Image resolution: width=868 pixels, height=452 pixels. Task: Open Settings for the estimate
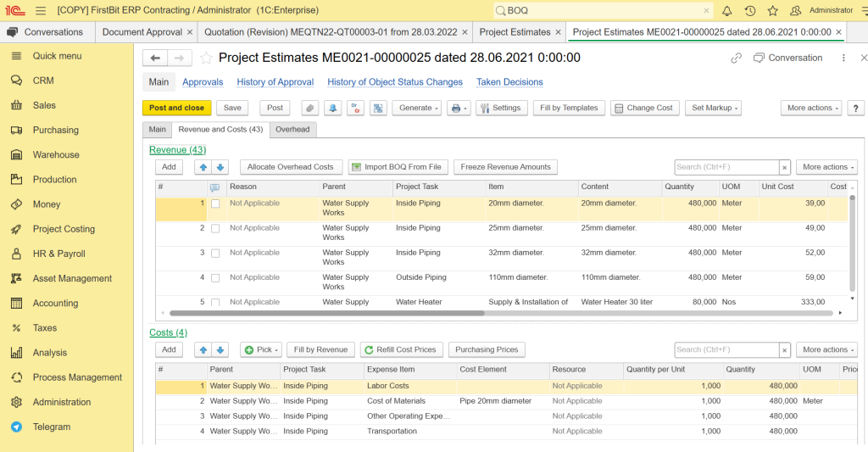click(501, 108)
